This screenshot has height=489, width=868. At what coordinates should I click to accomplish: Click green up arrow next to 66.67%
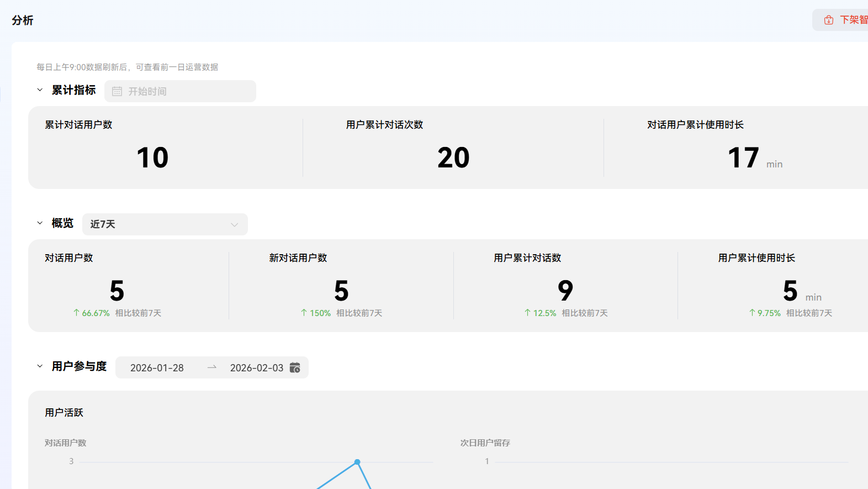(77, 313)
